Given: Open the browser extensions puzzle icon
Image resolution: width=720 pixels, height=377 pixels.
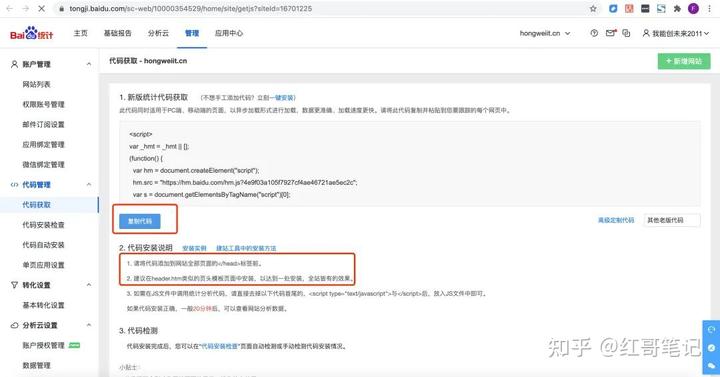Looking at the screenshot, I should pos(677,9).
